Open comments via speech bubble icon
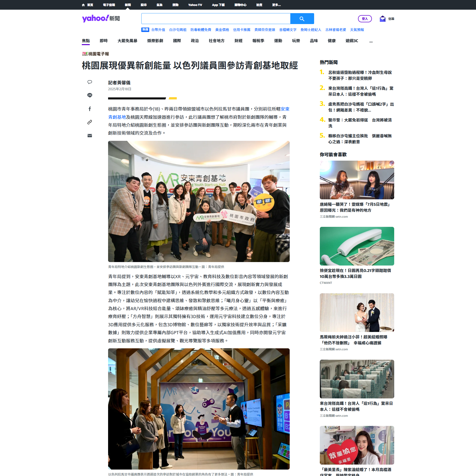476x476 pixels. [90, 82]
